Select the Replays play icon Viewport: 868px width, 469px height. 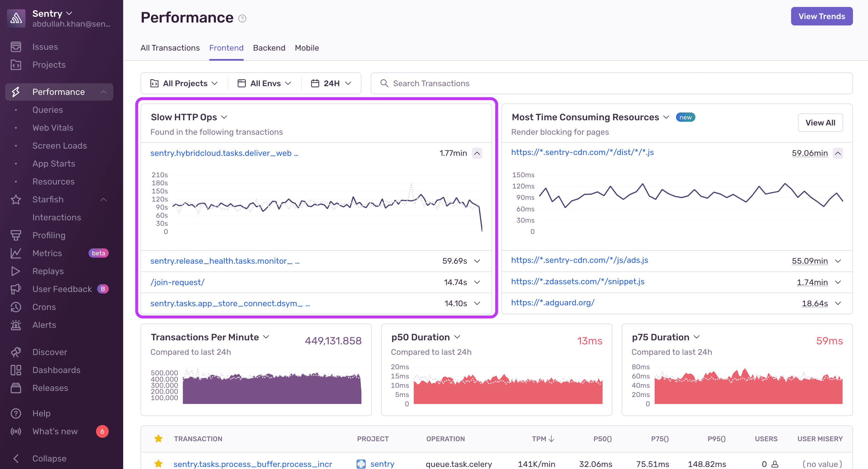tap(16, 271)
